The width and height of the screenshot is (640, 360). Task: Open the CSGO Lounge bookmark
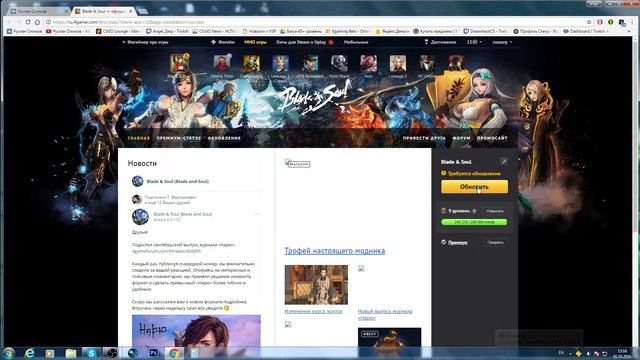click(118, 31)
